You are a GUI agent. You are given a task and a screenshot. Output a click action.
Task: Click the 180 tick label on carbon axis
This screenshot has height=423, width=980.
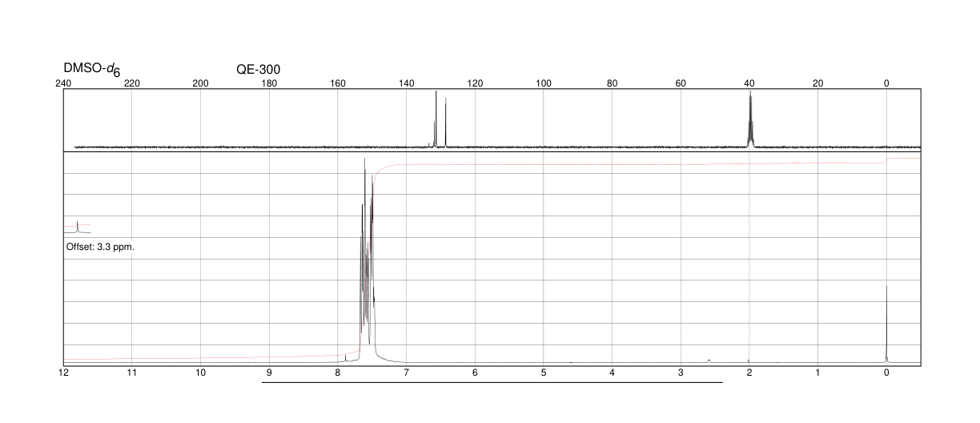coord(269,83)
